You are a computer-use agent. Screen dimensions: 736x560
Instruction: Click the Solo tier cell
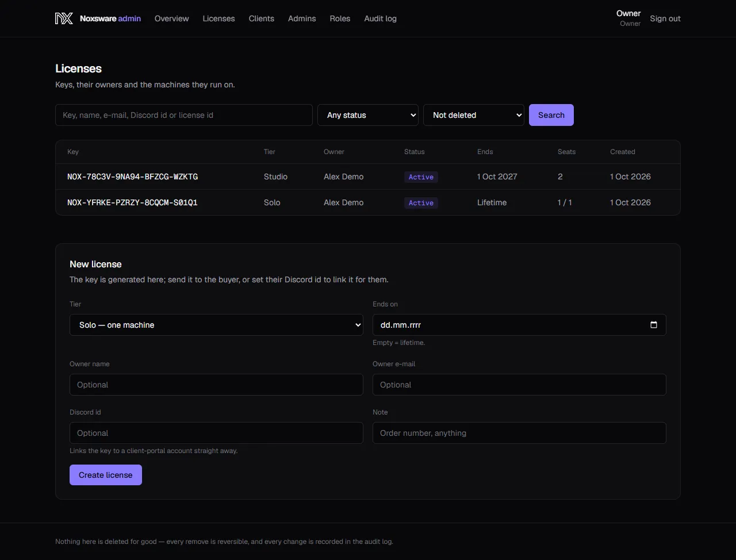272,202
